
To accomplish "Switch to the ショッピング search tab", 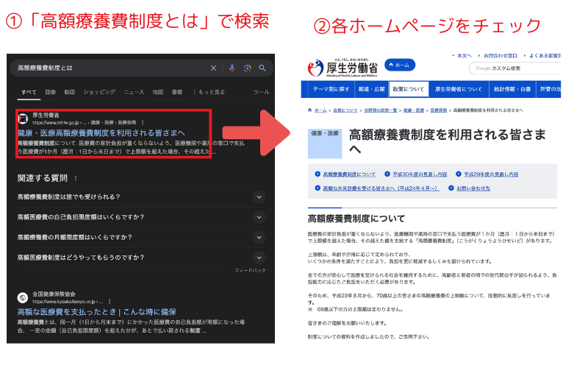I will click(x=99, y=92).
